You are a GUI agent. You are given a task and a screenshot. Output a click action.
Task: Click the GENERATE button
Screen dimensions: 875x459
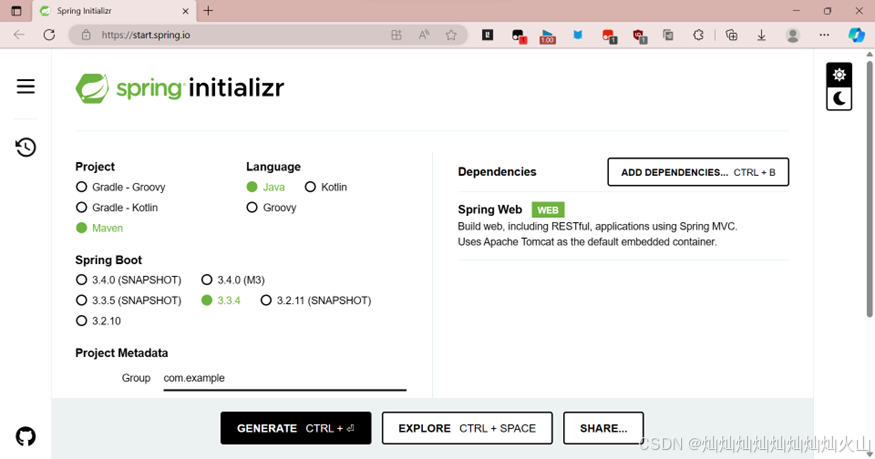click(x=296, y=428)
